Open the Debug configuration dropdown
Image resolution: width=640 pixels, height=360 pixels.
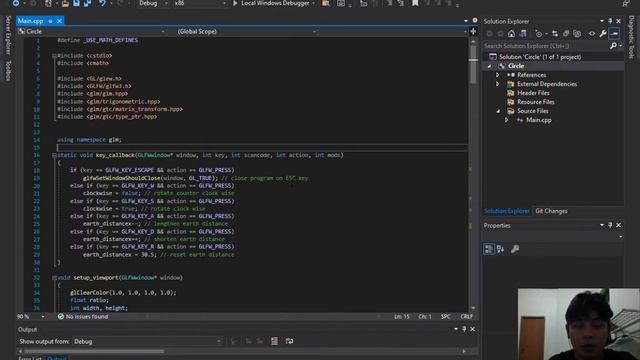153,3
